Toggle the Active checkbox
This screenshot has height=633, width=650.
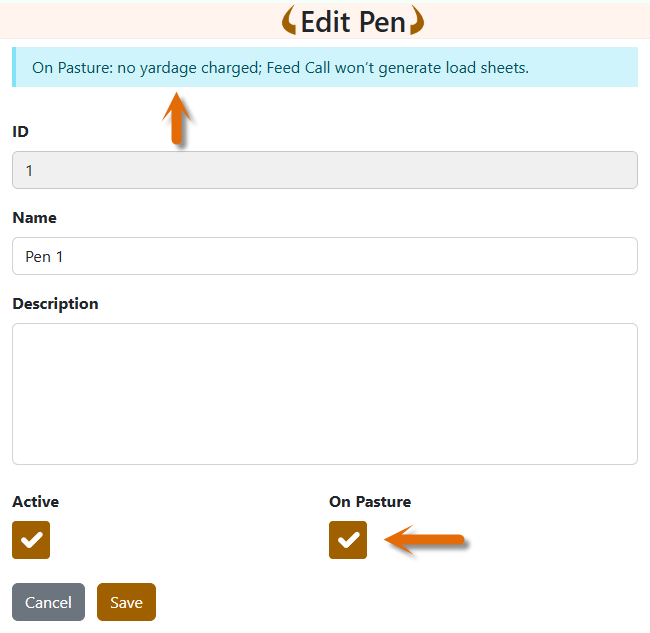[x=31, y=540]
